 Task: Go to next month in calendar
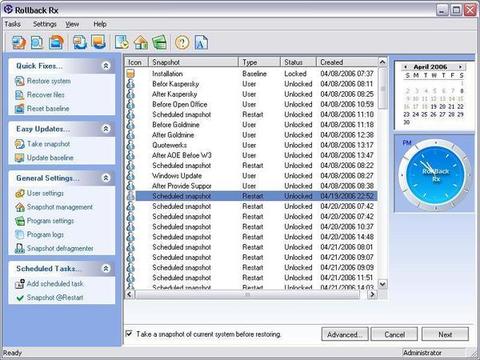[460, 67]
